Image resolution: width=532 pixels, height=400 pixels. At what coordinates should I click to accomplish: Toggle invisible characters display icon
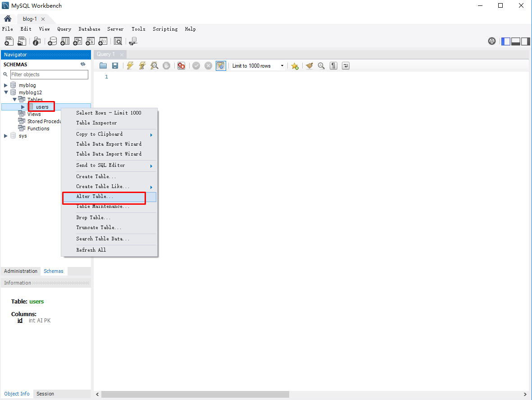point(333,65)
